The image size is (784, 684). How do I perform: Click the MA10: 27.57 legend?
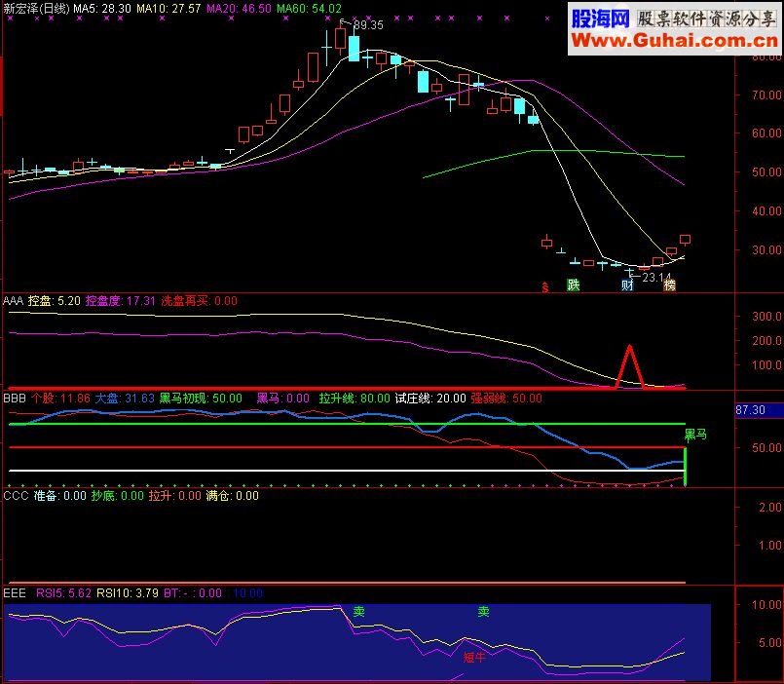coord(168,9)
